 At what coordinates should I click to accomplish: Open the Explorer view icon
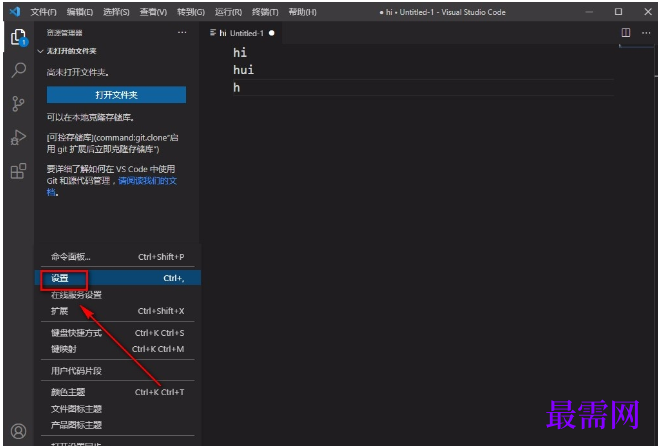tap(18, 37)
